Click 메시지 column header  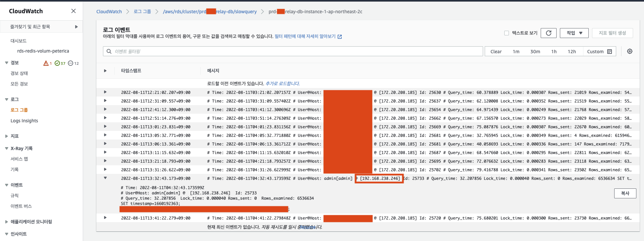tap(213, 71)
